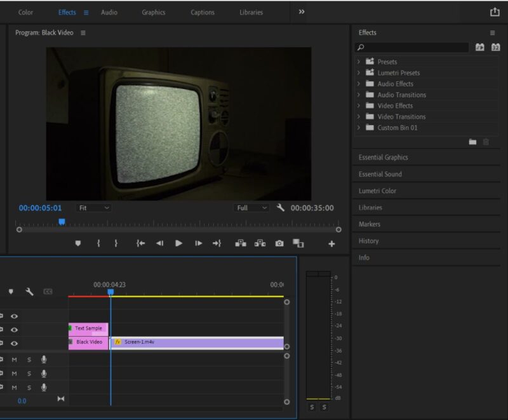
Task: Switch to the Audio workspace tab
Action: (x=109, y=12)
